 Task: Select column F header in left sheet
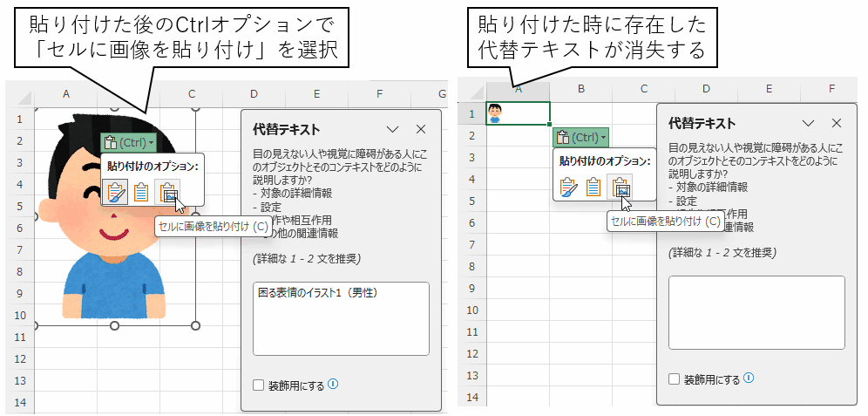click(x=379, y=94)
